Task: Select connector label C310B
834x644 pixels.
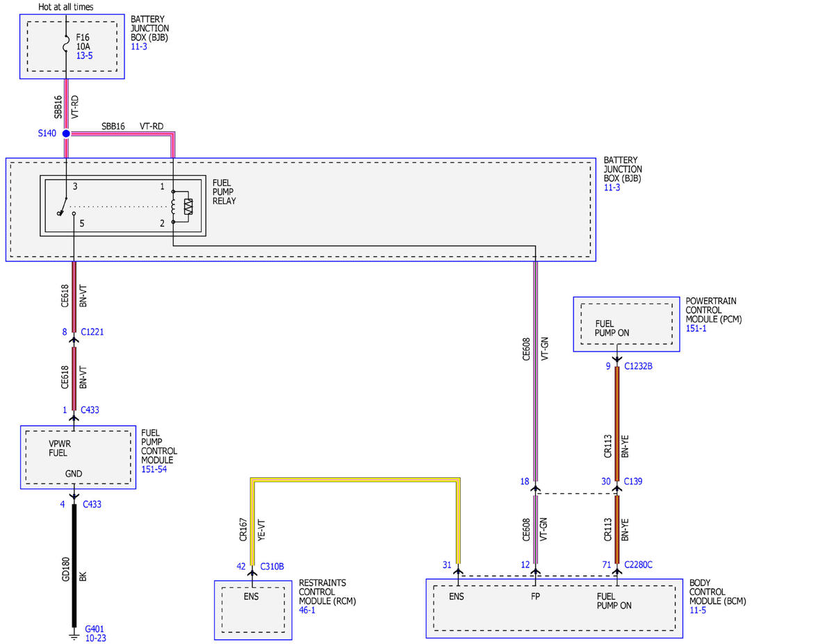Action: pos(272,566)
